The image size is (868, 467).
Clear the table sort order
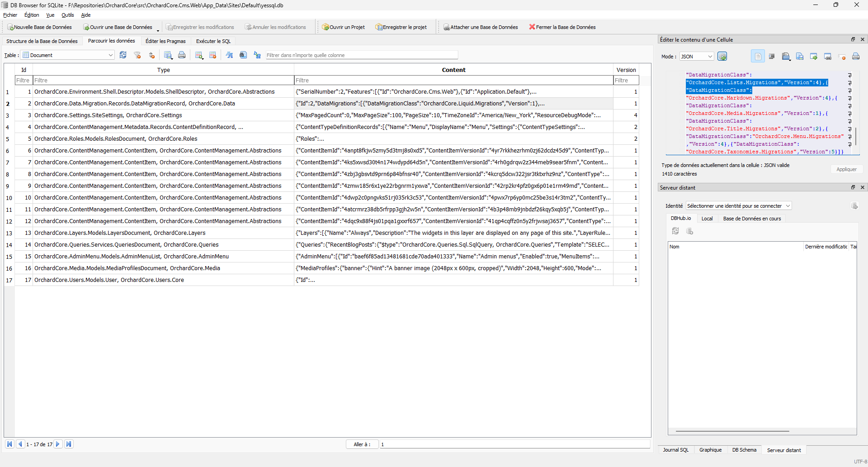[x=152, y=55]
